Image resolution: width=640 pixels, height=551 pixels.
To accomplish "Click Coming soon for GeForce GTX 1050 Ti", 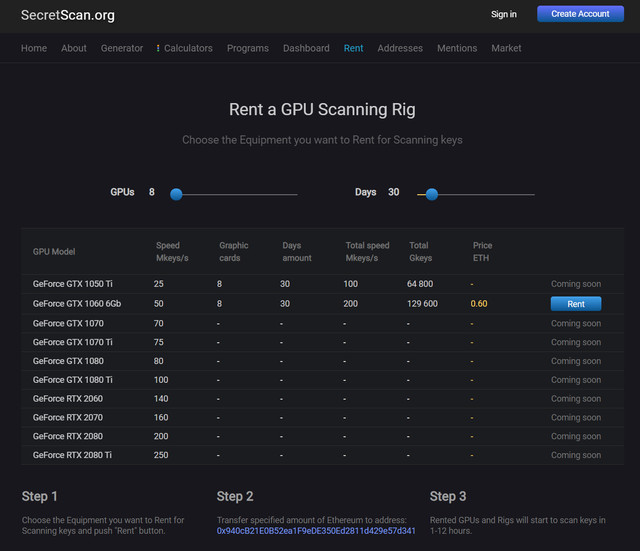I will tap(576, 284).
